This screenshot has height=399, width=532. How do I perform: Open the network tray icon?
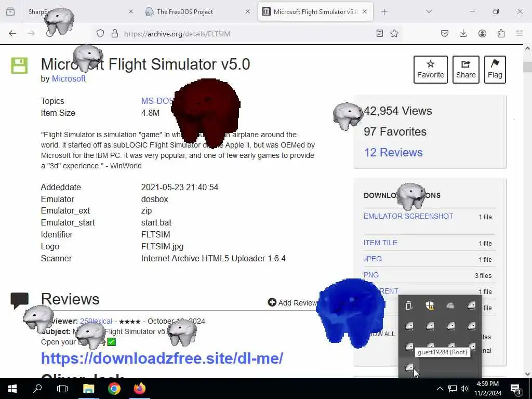coord(453,389)
